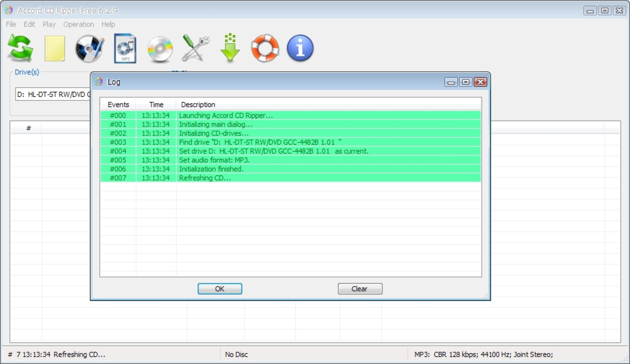The image size is (630, 364).
Task: Select log row 'Launching Accord CD Ripper…'
Action: coord(291,116)
